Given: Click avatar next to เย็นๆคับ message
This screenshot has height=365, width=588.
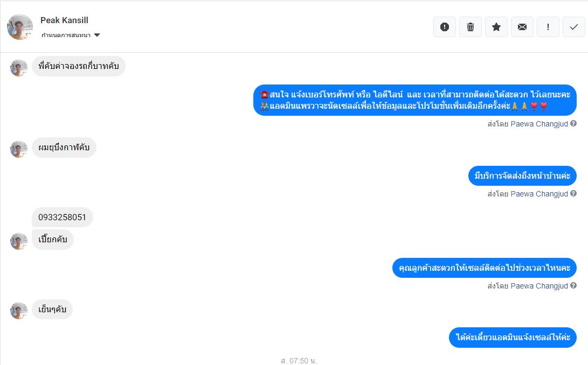Looking at the screenshot, I should point(19,311).
